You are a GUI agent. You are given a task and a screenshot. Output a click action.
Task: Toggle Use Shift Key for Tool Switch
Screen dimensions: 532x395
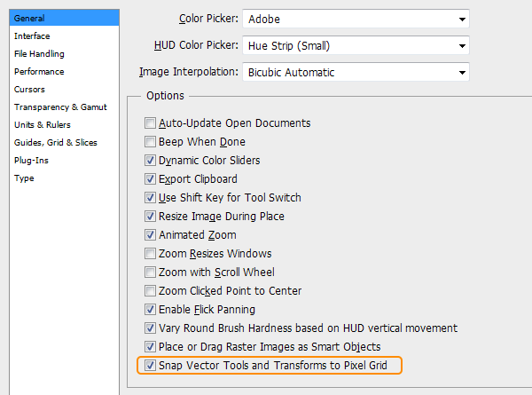pos(151,198)
